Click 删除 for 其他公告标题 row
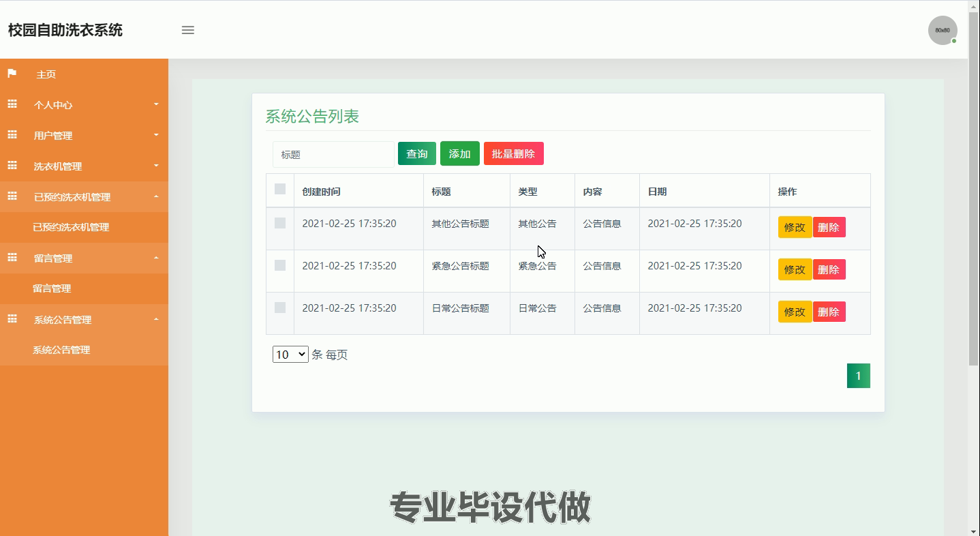This screenshot has height=536, width=980. click(829, 227)
